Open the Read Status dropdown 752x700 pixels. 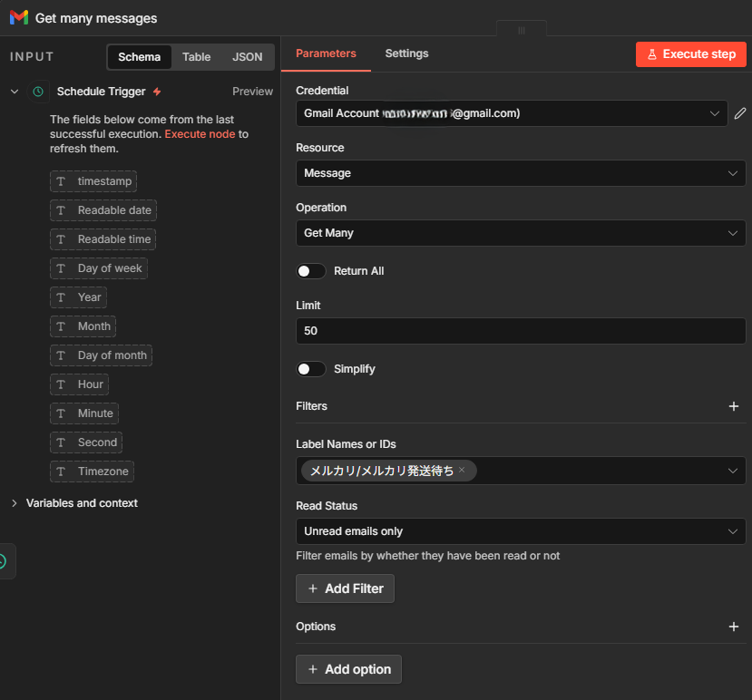click(521, 531)
